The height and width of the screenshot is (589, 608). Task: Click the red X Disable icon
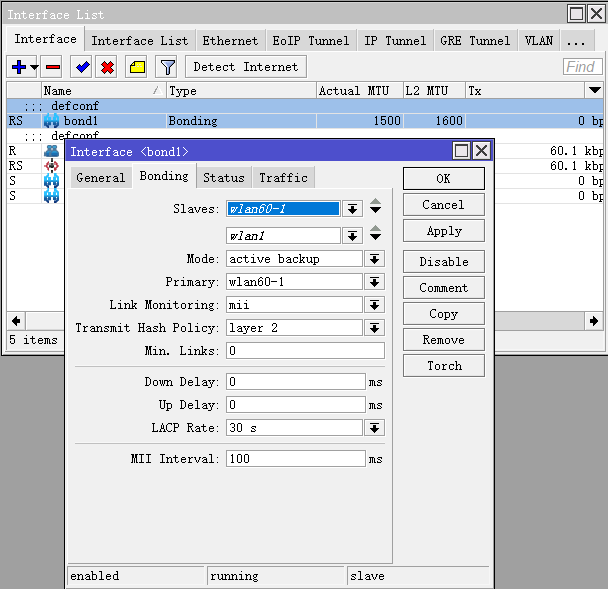(107, 67)
